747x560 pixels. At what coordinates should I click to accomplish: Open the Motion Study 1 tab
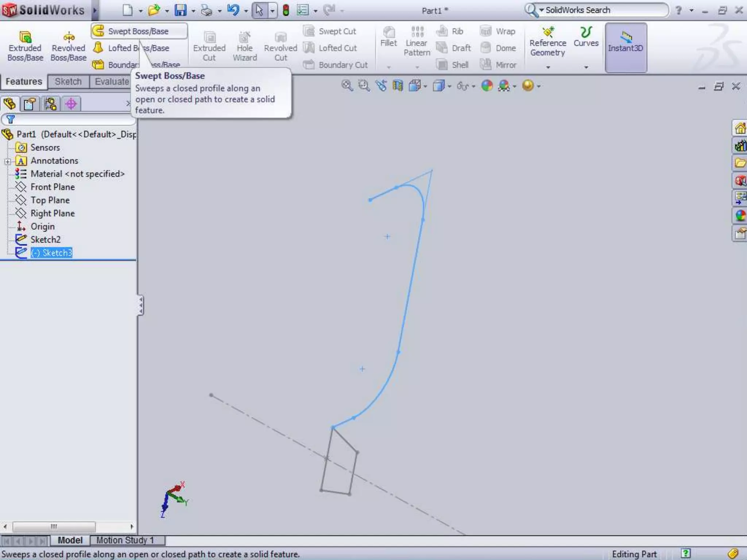(x=125, y=540)
